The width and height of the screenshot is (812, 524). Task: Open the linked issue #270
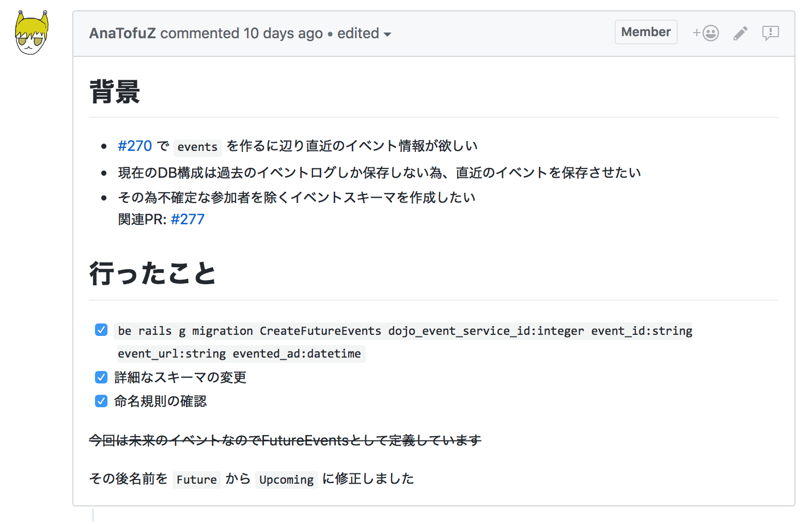point(135,146)
